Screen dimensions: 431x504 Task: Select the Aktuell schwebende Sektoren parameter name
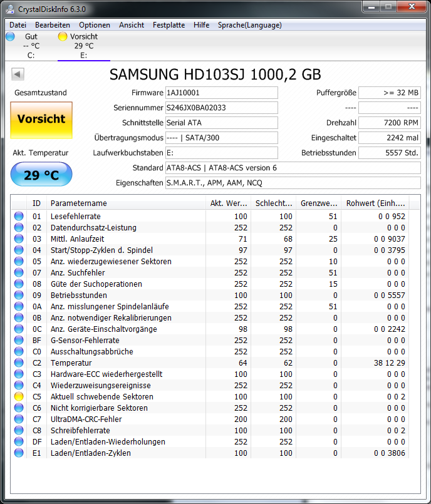pyautogui.click(x=102, y=397)
